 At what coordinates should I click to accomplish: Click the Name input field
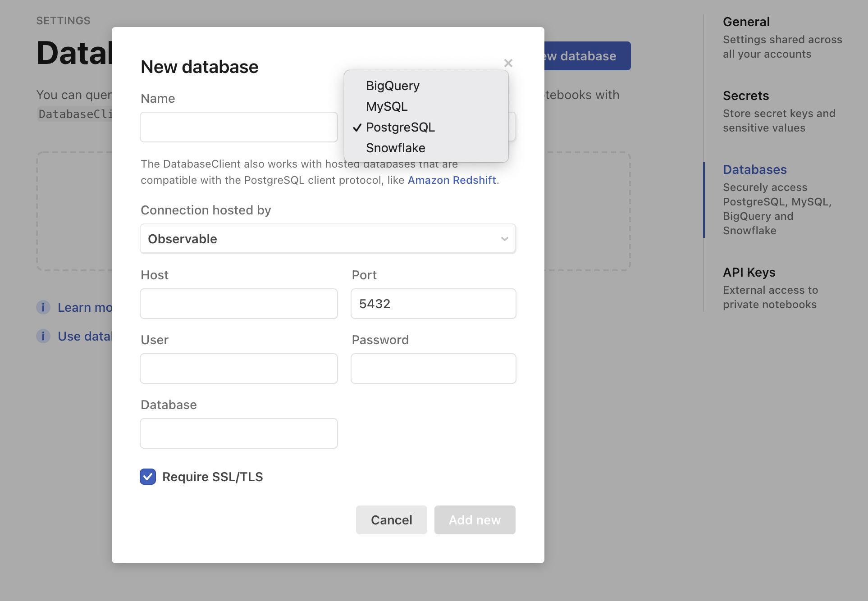[x=238, y=127]
